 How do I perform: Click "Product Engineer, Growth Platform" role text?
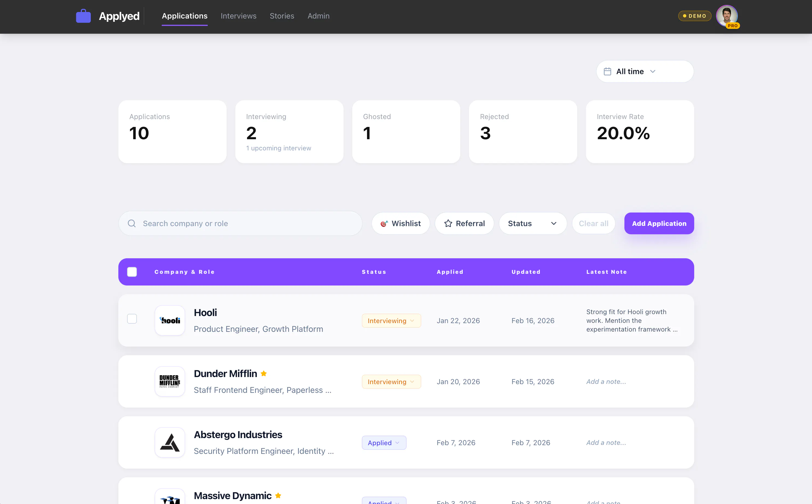[258, 329]
